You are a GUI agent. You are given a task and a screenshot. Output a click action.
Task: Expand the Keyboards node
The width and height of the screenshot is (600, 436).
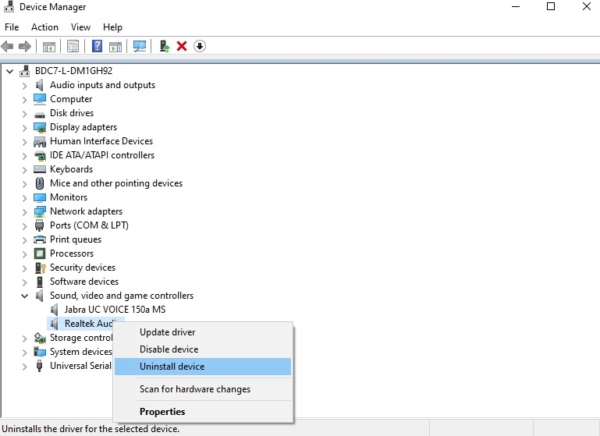pyautogui.click(x=24, y=170)
